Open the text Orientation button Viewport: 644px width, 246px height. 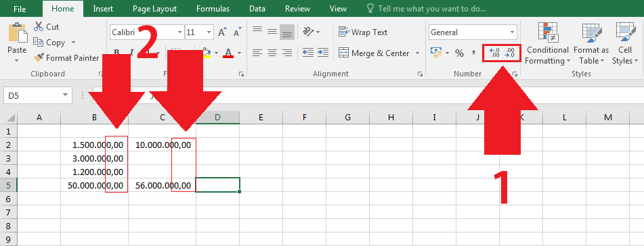pos(311,32)
